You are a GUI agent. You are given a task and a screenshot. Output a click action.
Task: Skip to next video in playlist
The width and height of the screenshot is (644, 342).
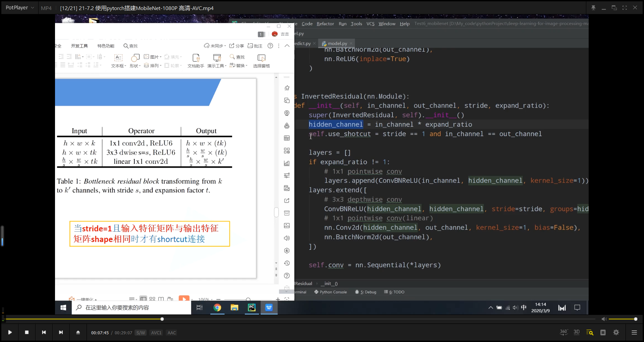pos(61,332)
